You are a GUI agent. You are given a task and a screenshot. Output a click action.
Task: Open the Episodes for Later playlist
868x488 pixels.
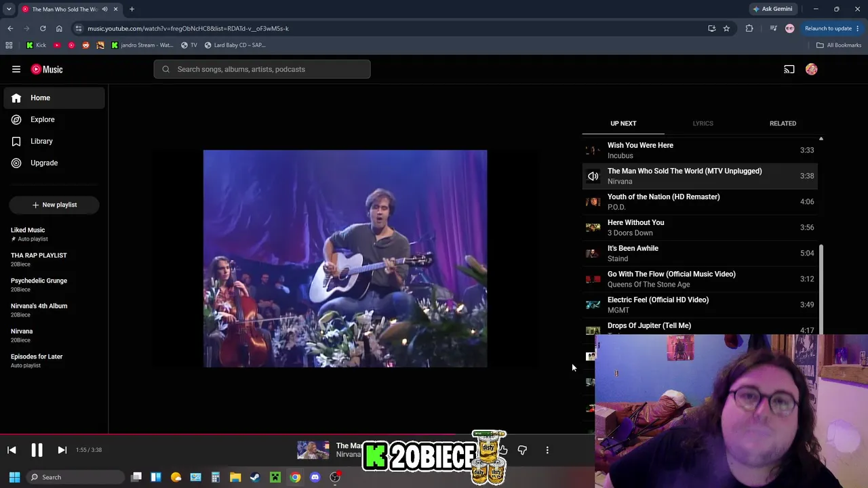pyautogui.click(x=54, y=361)
